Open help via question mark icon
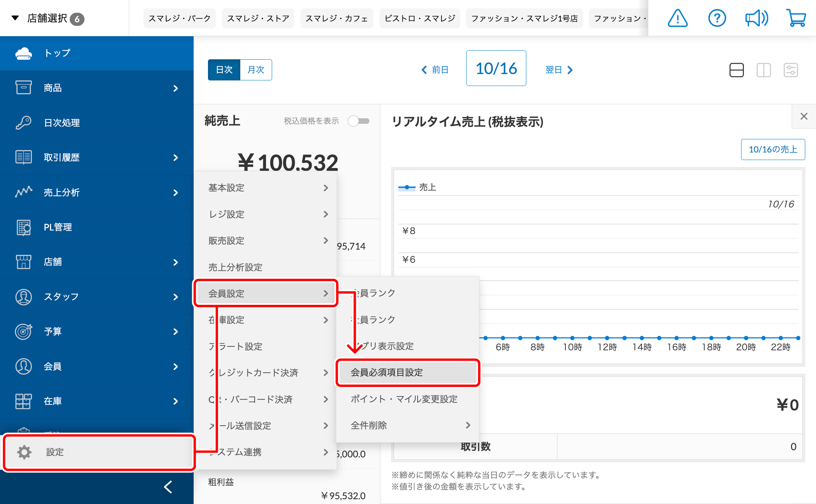Viewport: 816px width, 504px height. coord(717,18)
